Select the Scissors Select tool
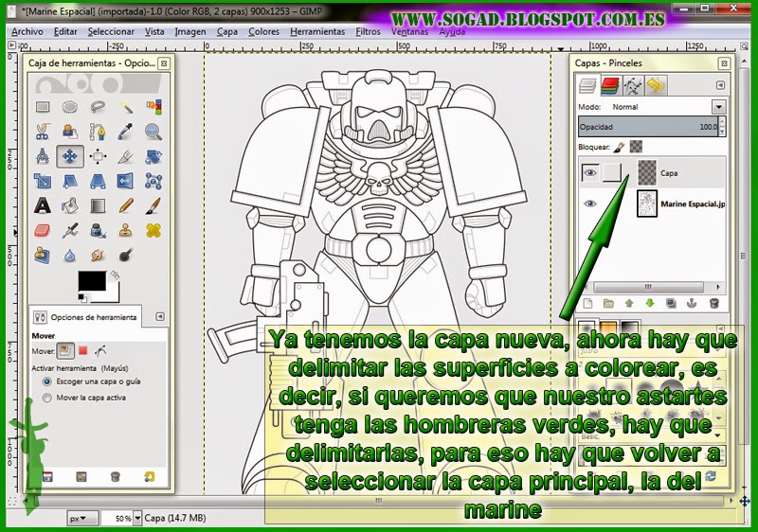Screen dimensions: 758x532 (x=43, y=132)
